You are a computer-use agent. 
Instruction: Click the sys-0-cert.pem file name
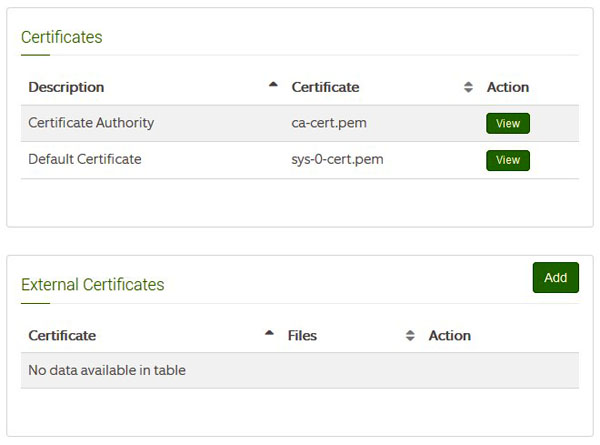click(337, 160)
